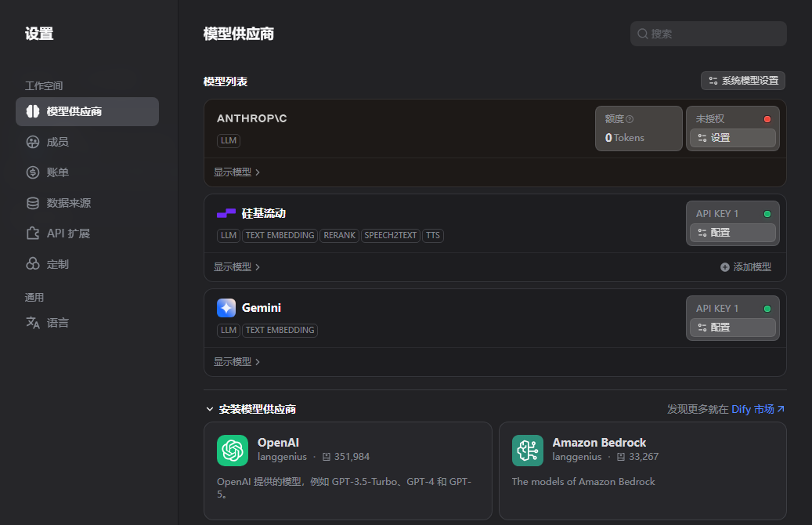
Task: Open the Dify 市场 link
Action: (x=757, y=409)
